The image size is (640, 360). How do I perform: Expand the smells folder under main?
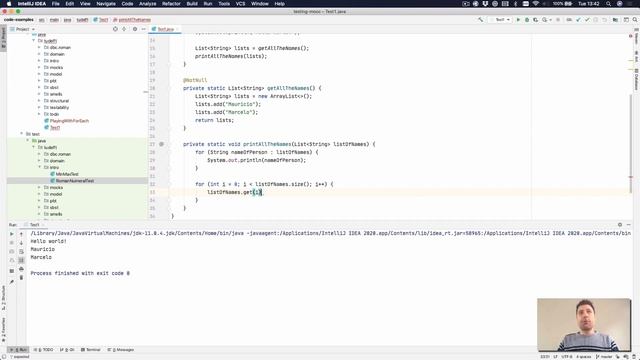(39, 94)
